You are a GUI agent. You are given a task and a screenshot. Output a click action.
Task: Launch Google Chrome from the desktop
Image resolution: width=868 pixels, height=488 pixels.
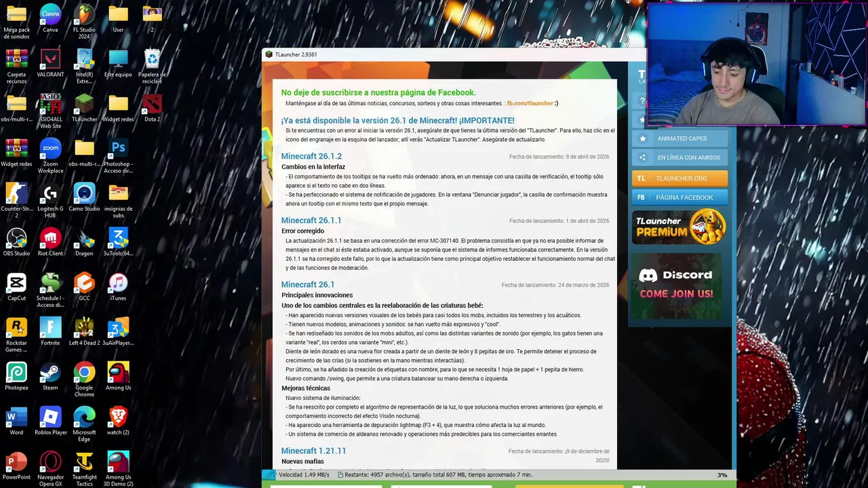(x=84, y=380)
